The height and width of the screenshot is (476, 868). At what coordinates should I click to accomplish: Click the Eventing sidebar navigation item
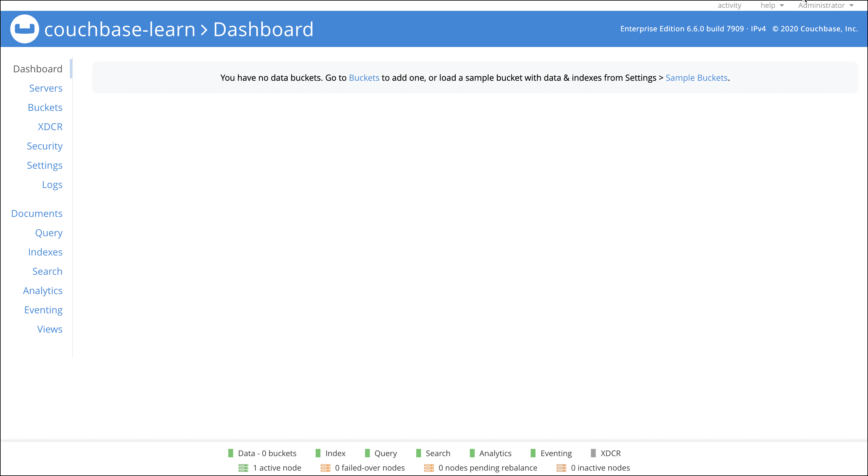43,310
